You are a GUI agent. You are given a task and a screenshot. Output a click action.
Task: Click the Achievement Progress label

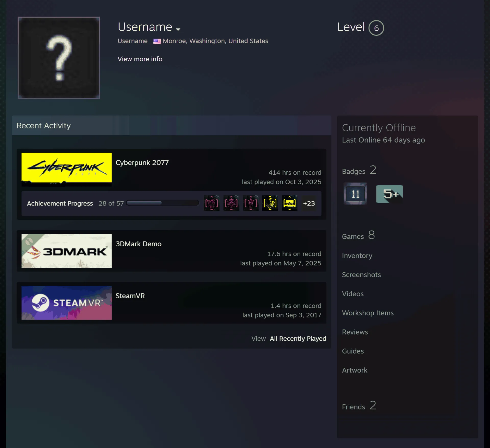coord(60,203)
